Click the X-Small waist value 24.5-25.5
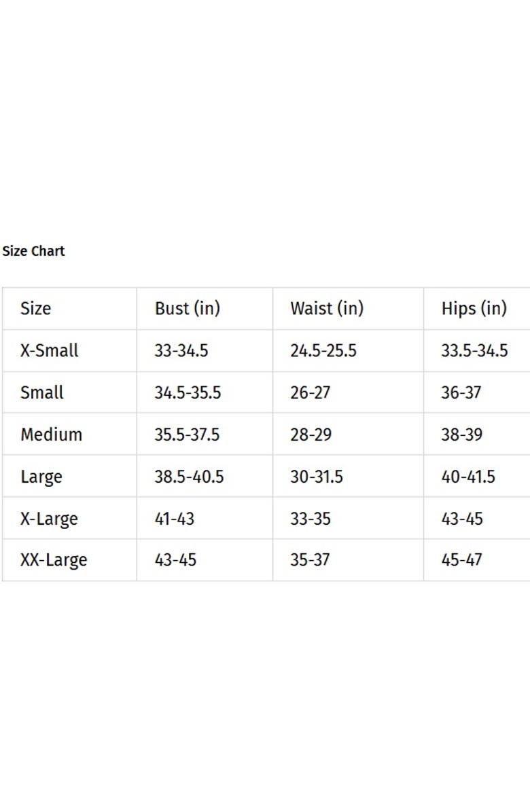 tap(323, 351)
